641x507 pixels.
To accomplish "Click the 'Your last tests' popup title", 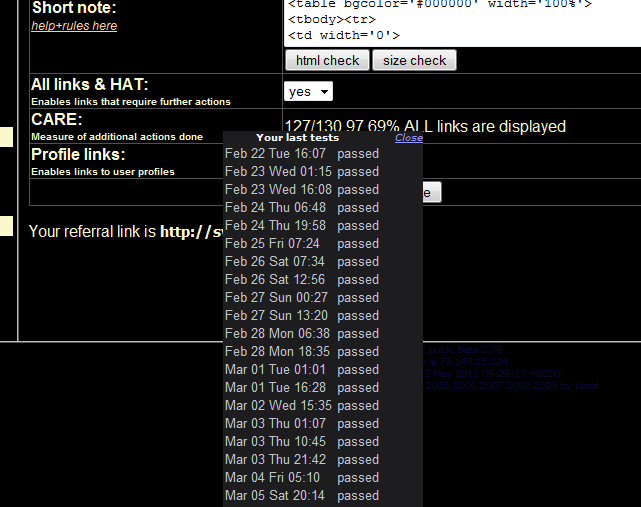I will [x=297, y=138].
